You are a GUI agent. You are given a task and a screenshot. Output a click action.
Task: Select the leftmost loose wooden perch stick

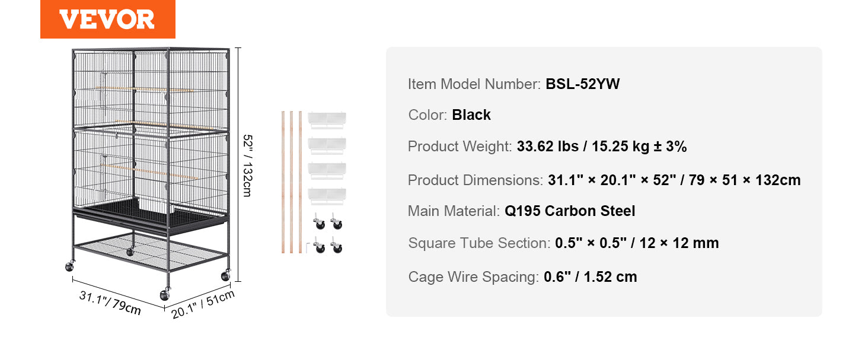click(x=283, y=182)
